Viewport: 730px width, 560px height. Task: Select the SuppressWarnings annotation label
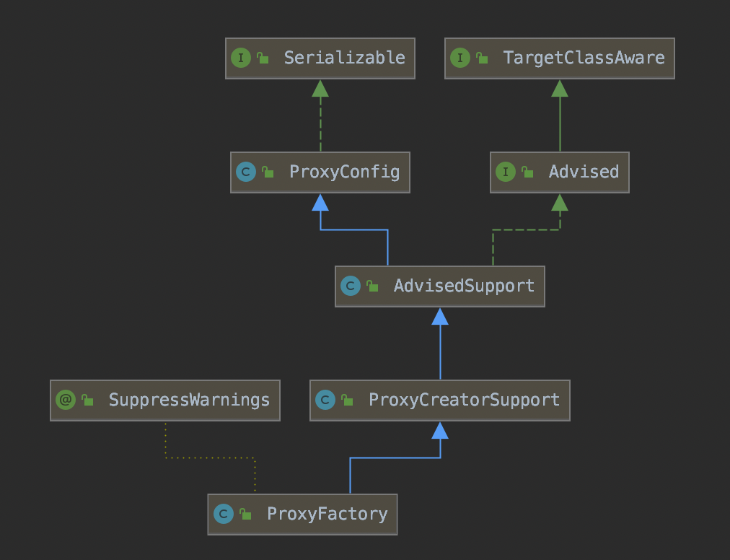[x=189, y=401]
